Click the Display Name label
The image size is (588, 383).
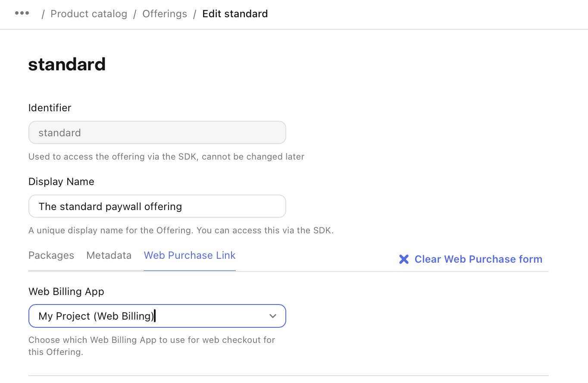pyautogui.click(x=61, y=182)
